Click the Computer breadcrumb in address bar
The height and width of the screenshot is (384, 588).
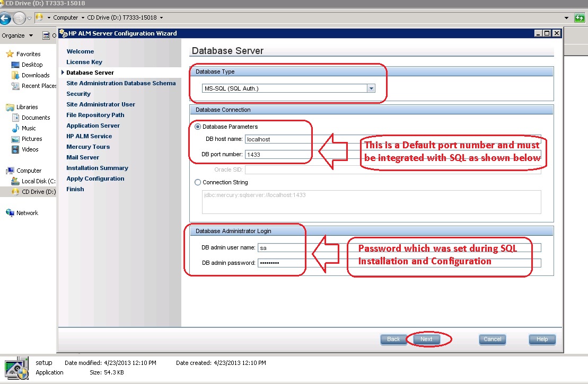(x=66, y=17)
